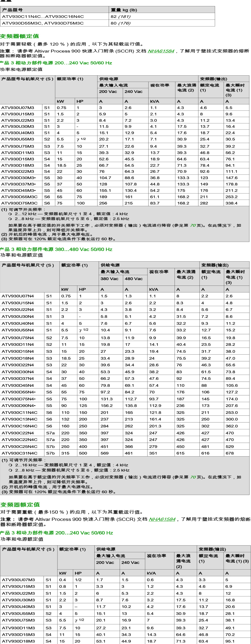
Task: Click the 380 Vac column header
Action: pos(109,279)
